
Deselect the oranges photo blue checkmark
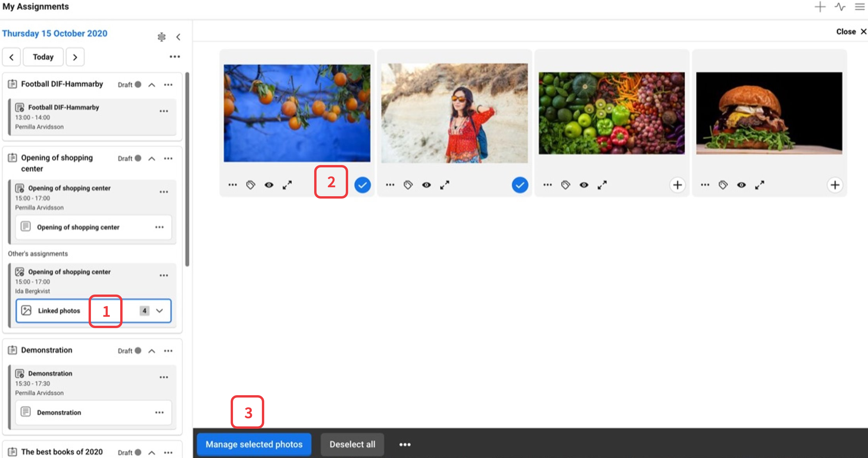click(362, 185)
